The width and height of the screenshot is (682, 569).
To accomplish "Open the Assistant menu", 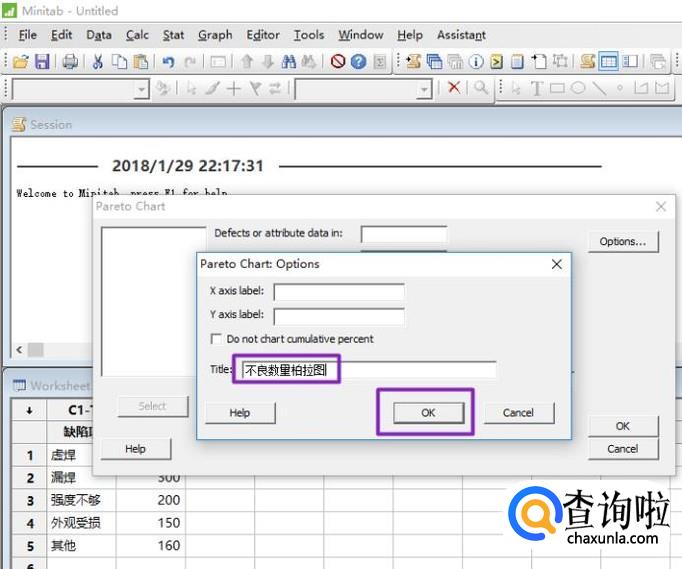I will [461, 35].
